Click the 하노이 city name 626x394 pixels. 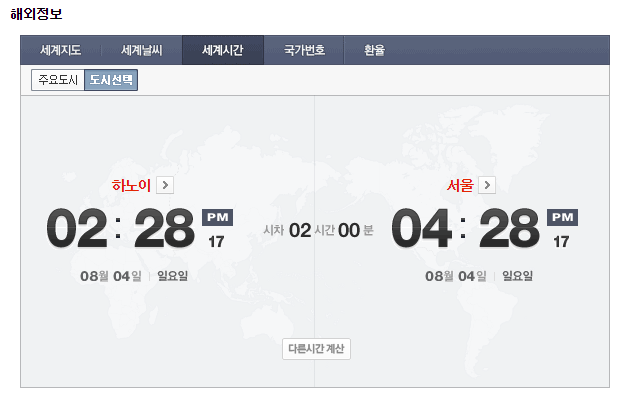tap(131, 185)
